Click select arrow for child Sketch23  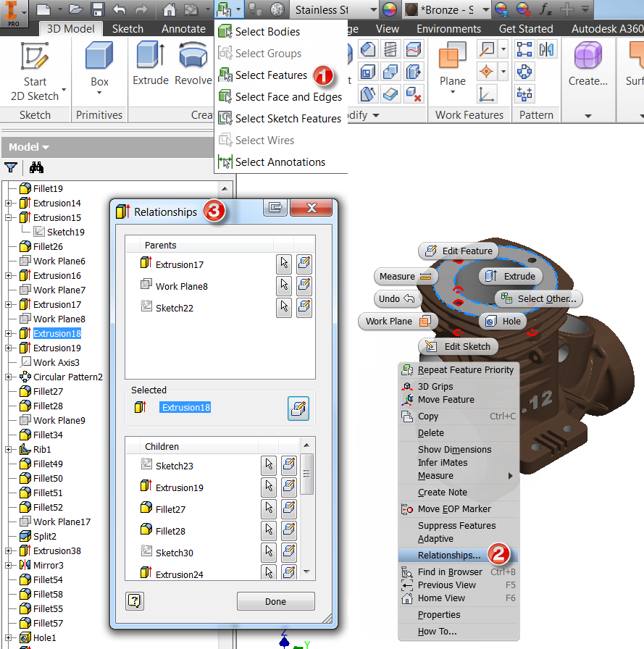pyautogui.click(x=269, y=465)
